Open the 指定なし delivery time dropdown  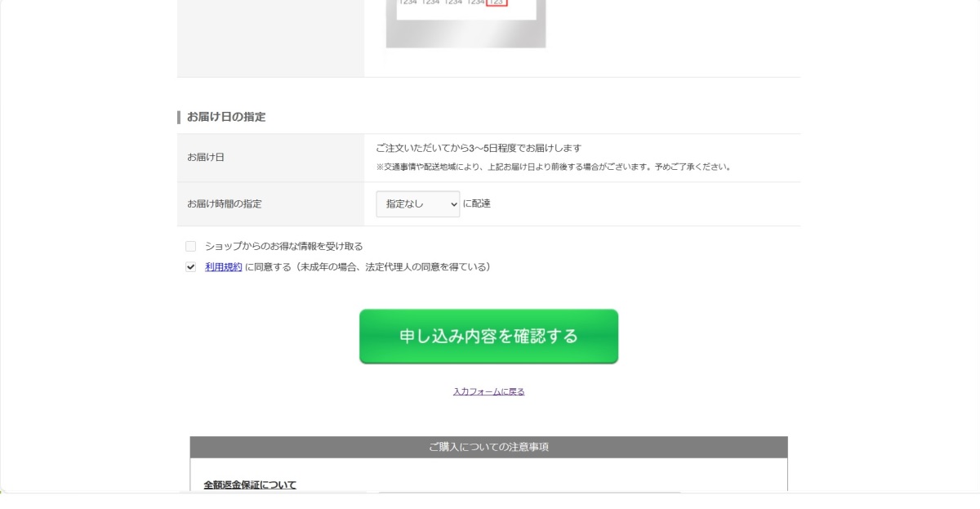coord(418,204)
